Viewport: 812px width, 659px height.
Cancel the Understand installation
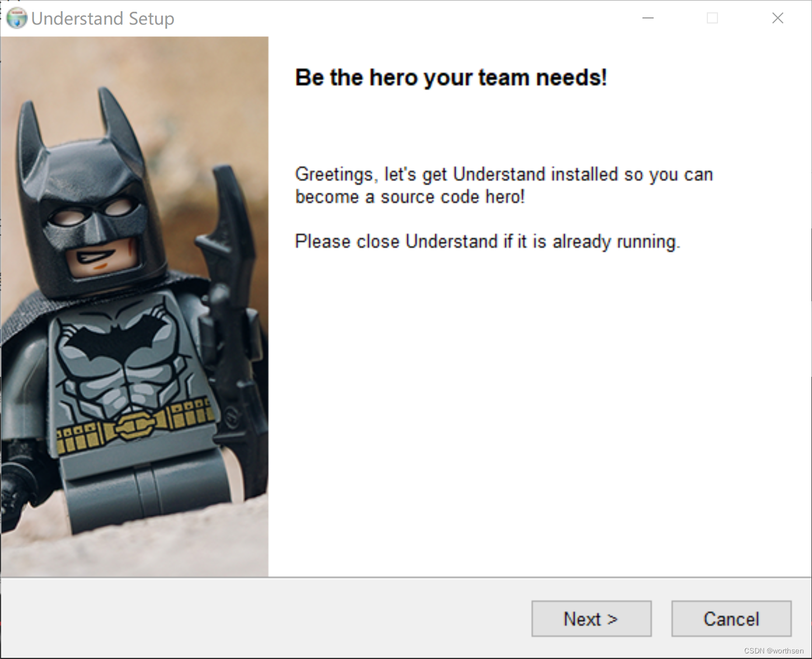(731, 619)
